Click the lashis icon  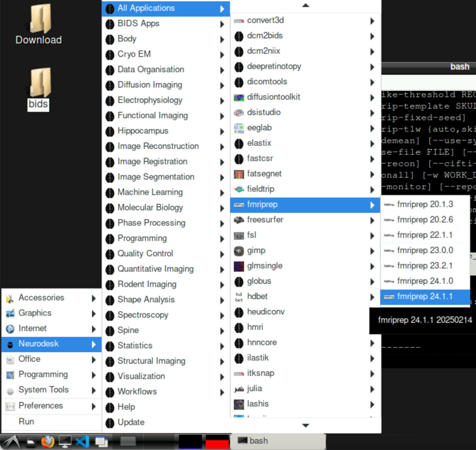click(x=239, y=404)
